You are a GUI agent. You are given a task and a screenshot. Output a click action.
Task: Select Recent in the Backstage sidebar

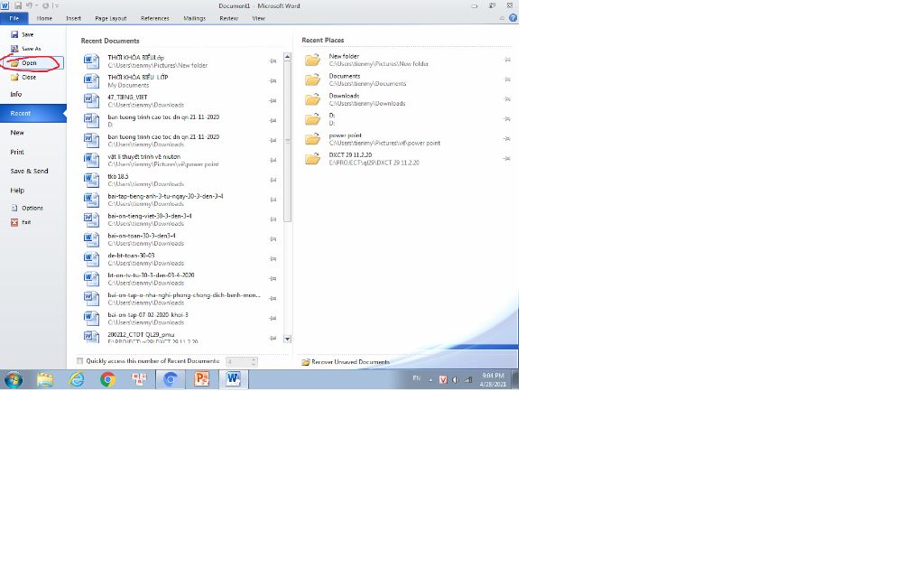(x=33, y=113)
